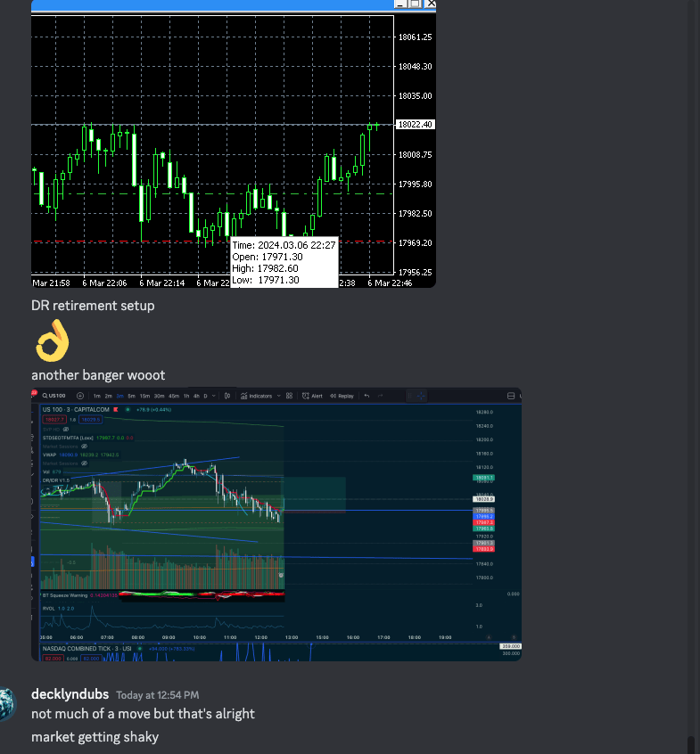The image size is (700, 754).
Task: Click the Discord chat scrollbar thumb
Action: (x=691, y=743)
